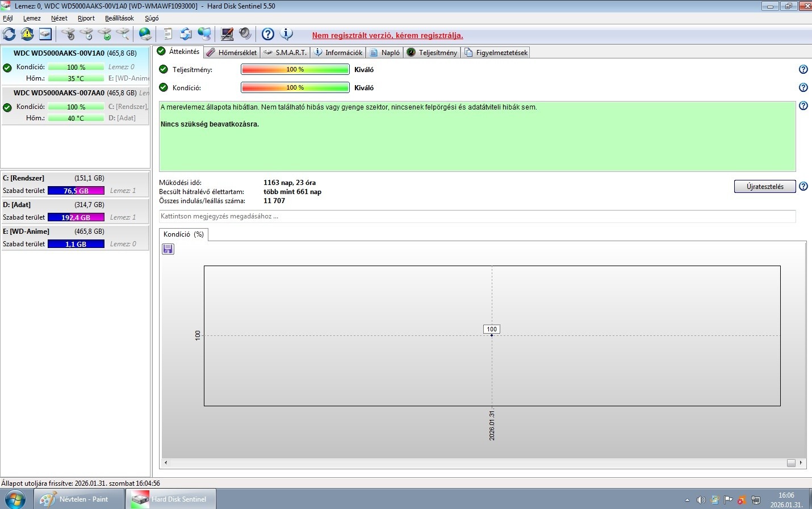This screenshot has width=812, height=509.
Task: Open the Beállítások menu
Action: tap(119, 18)
